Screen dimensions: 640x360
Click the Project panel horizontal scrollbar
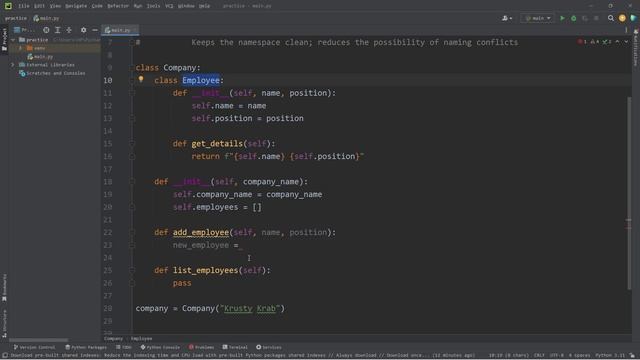coord(38,340)
